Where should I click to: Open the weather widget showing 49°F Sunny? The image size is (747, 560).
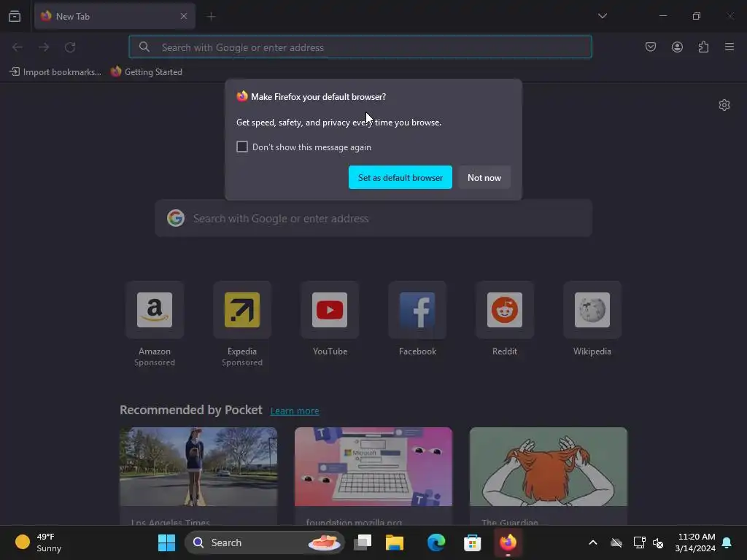[39, 542]
